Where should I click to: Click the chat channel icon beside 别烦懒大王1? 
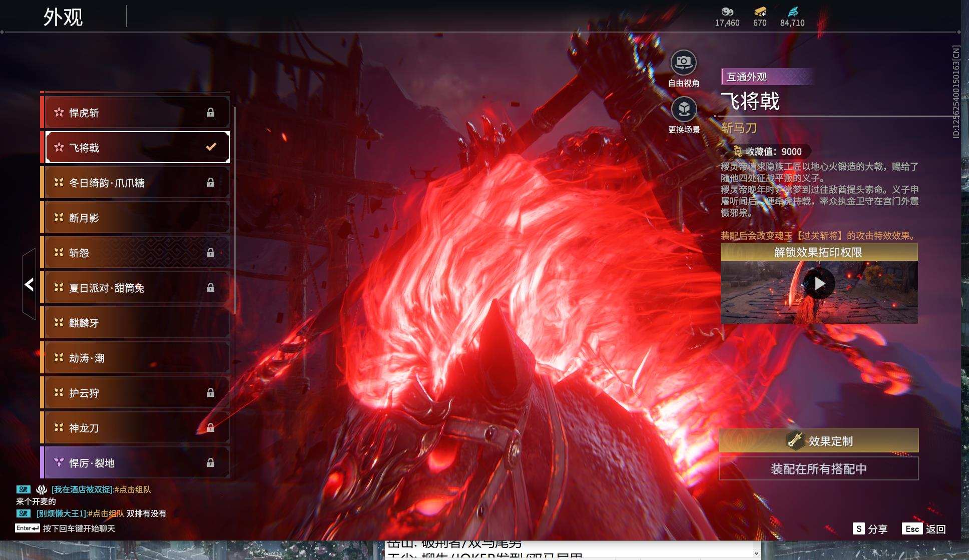(x=24, y=513)
